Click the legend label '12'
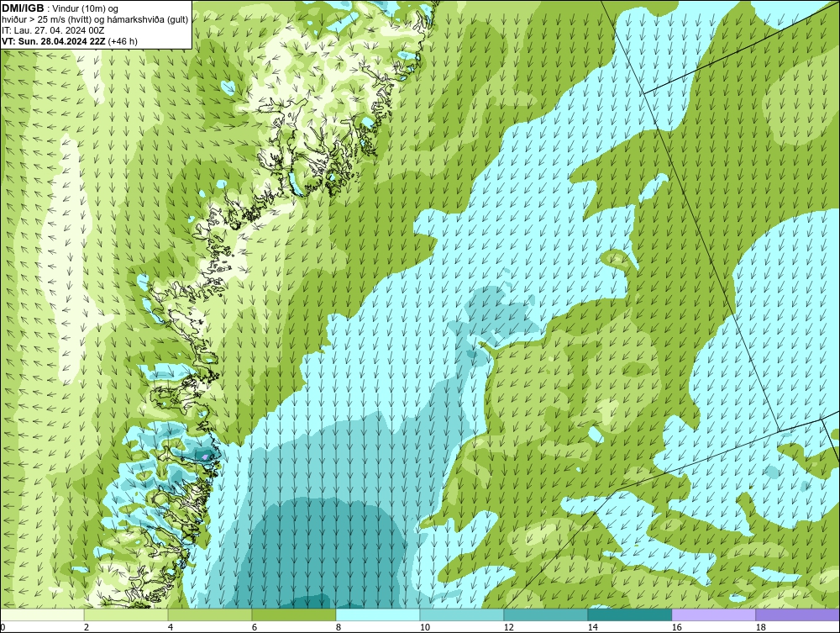This screenshot has width=840, height=633. click(x=508, y=627)
